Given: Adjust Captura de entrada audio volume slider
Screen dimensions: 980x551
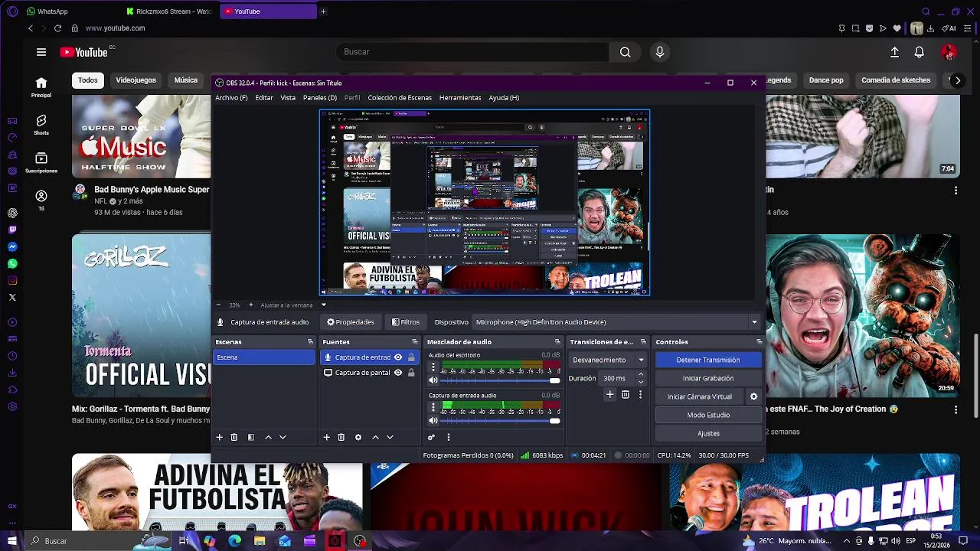Looking at the screenshot, I should tap(500, 420).
